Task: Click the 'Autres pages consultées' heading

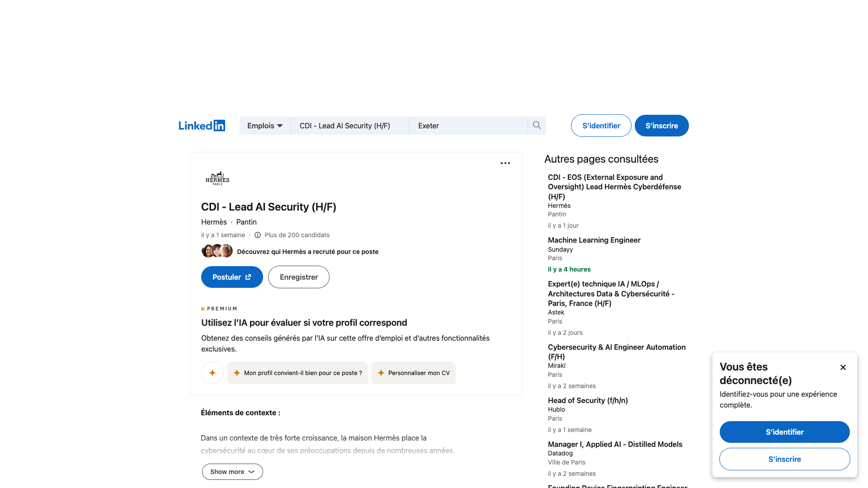Action: tap(601, 159)
